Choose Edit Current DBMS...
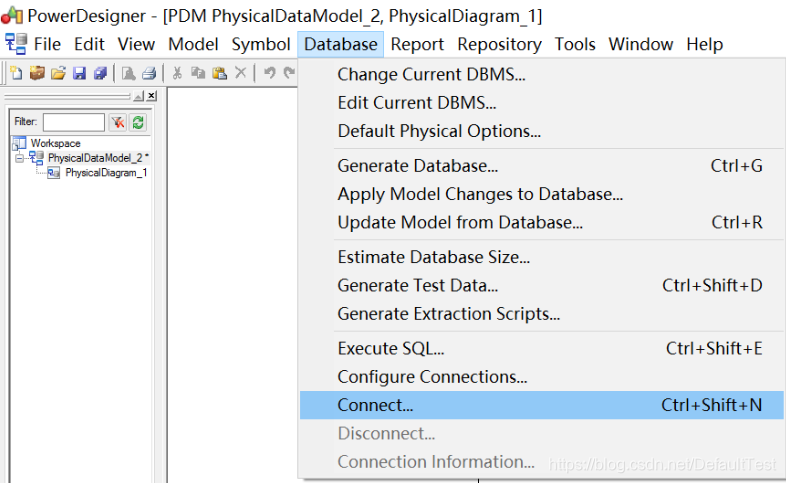The height and width of the screenshot is (483, 786). (541, 103)
